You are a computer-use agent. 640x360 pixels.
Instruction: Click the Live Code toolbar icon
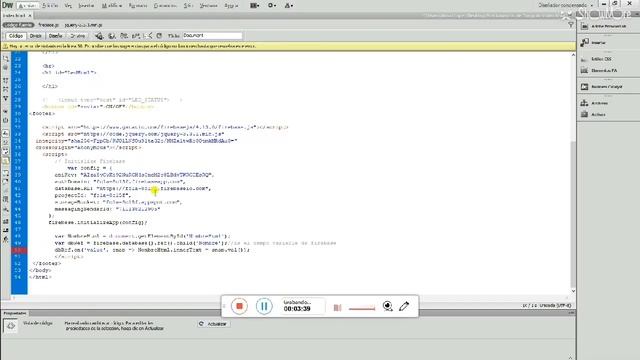coord(99,36)
